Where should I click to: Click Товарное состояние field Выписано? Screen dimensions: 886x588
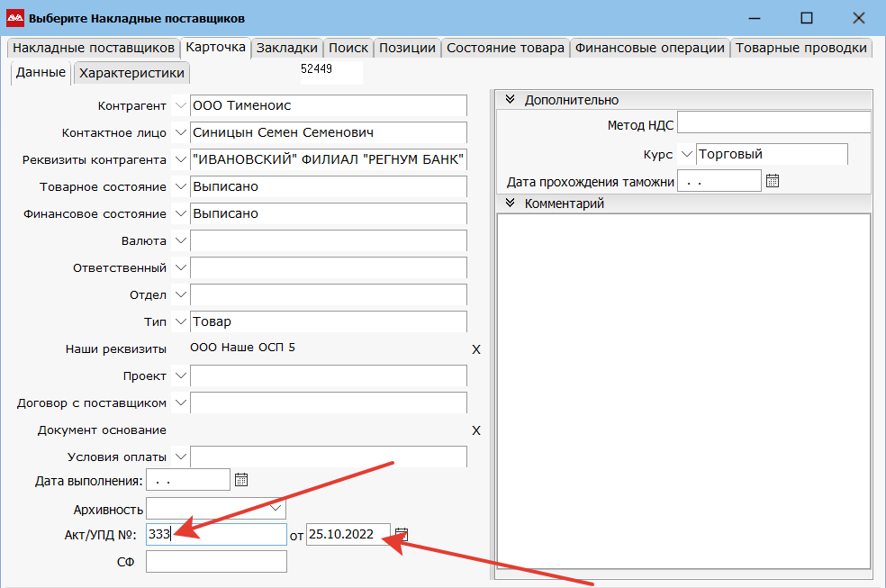[x=329, y=186]
